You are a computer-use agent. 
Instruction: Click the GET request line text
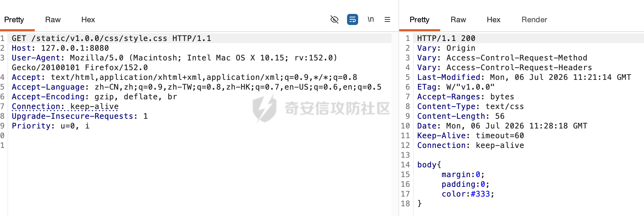tap(111, 38)
